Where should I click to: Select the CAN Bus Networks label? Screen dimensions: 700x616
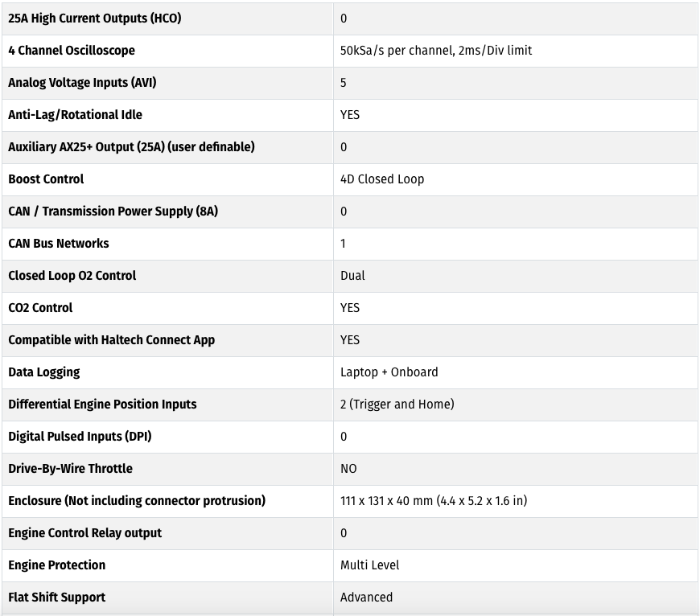(x=59, y=243)
